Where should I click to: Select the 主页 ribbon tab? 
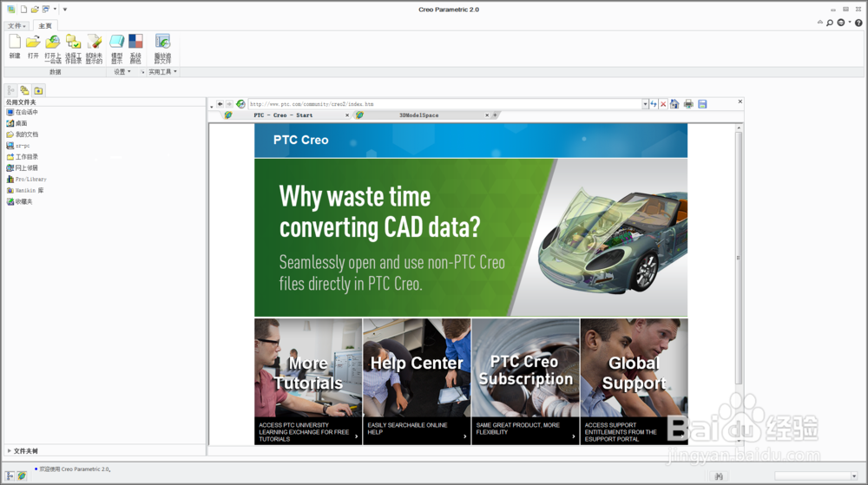click(45, 26)
